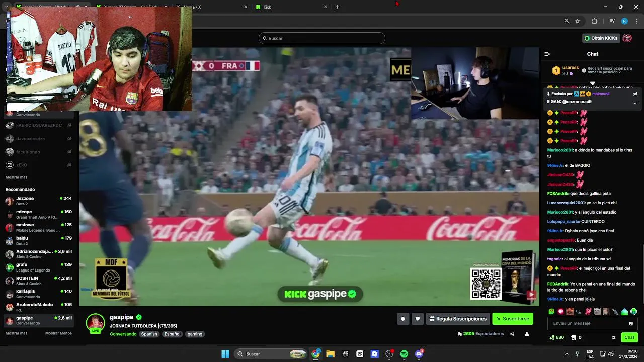
Task: Open the share stream icon
Action: click(512, 334)
